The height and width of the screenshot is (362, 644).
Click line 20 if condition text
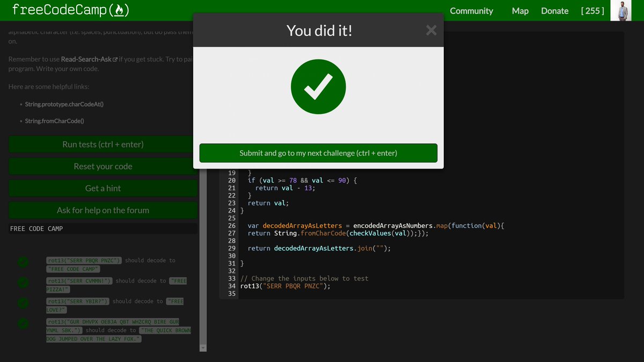click(302, 181)
